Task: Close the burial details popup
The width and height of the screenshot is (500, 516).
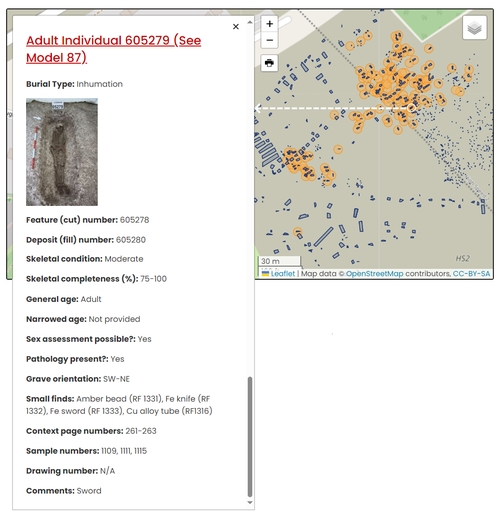Action: pyautogui.click(x=236, y=27)
